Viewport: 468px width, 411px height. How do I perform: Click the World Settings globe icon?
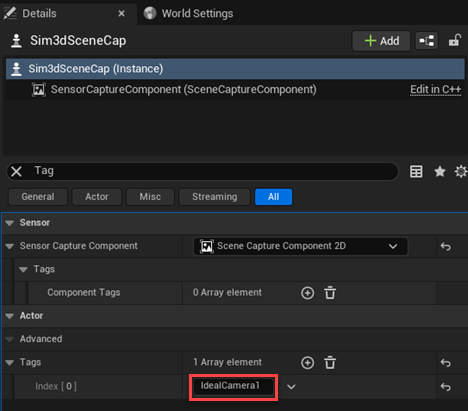click(150, 13)
